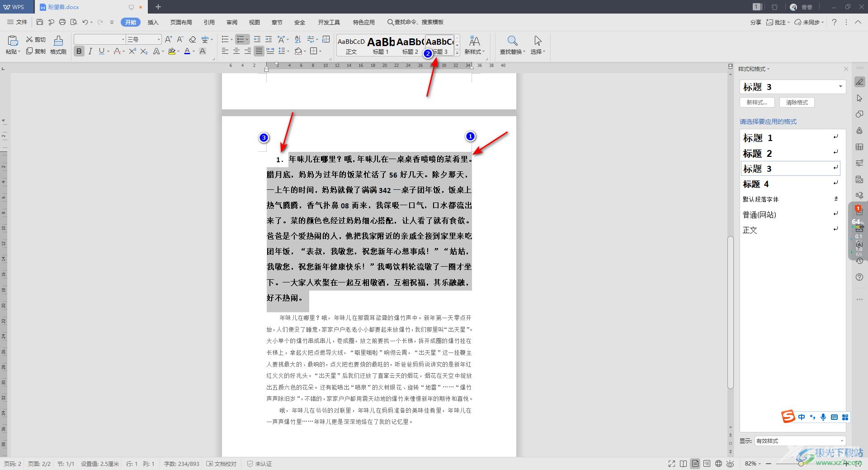The height and width of the screenshot is (470, 868).
Task: Open the 显示 有效样式 dropdown
Action: coord(800,441)
